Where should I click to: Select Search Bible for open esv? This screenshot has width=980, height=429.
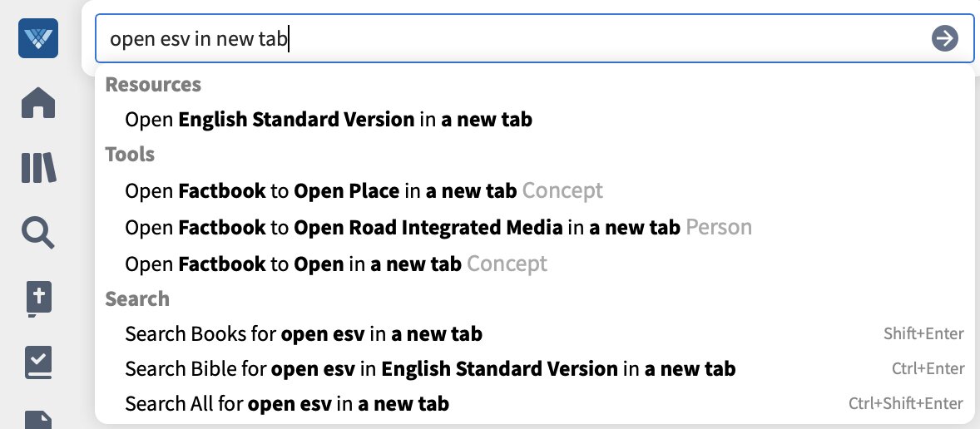coord(534,369)
